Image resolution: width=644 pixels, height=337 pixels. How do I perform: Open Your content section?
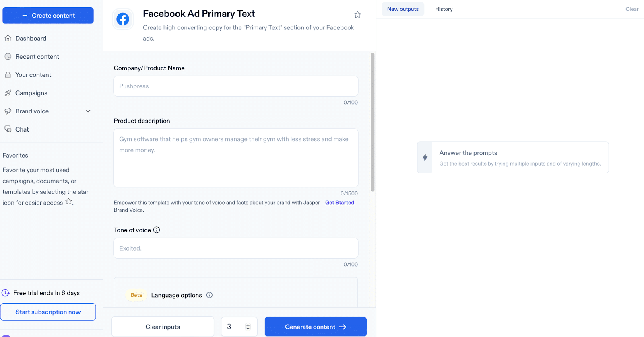point(33,75)
